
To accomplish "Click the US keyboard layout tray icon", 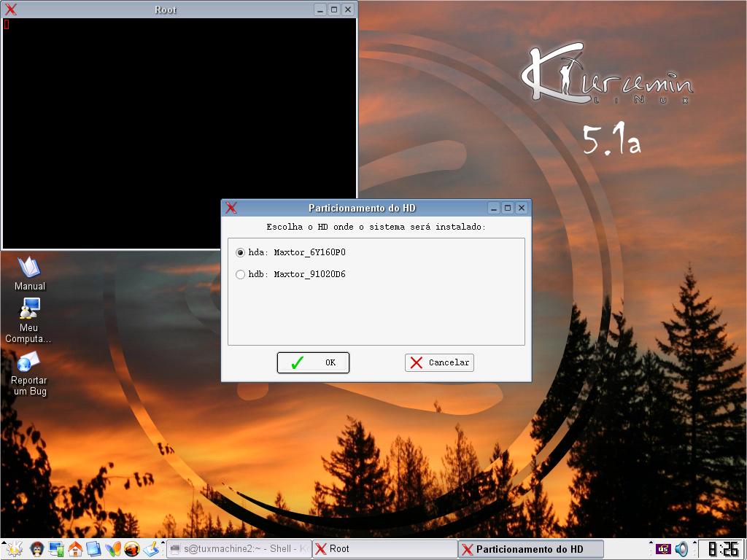I will coord(663,549).
